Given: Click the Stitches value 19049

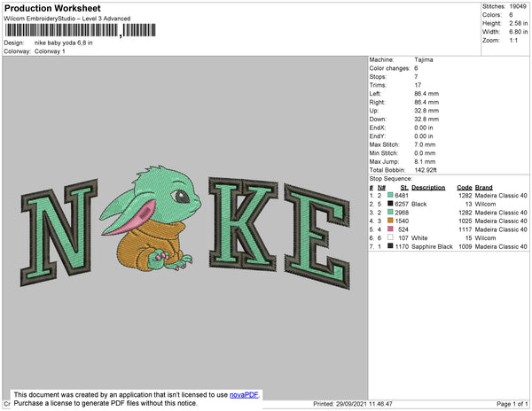Looking at the screenshot, I should pos(518,6).
